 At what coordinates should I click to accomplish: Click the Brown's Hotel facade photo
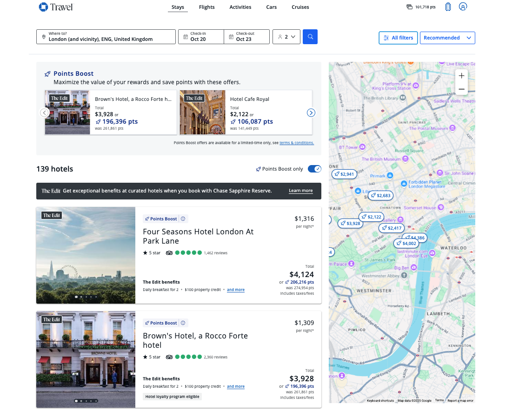point(86,359)
